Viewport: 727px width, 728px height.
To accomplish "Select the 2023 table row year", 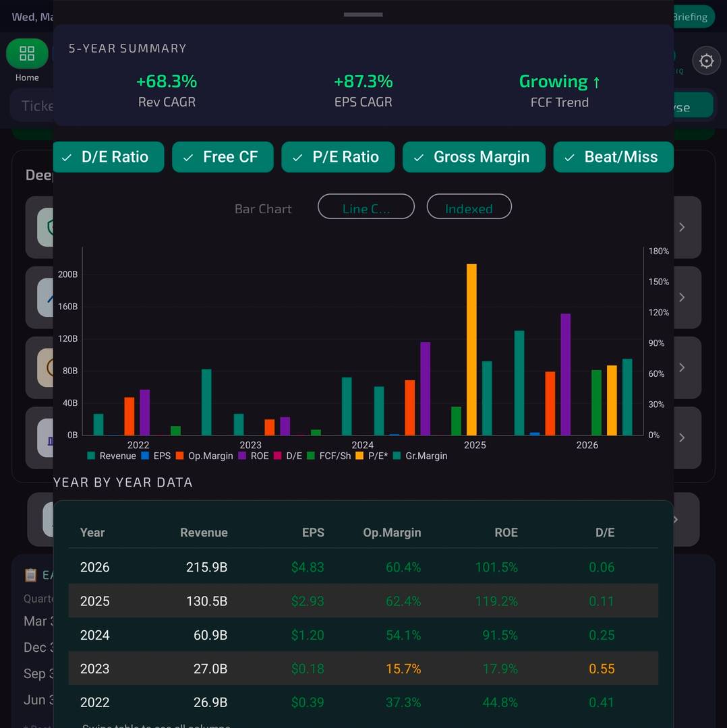I will (95, 669).
